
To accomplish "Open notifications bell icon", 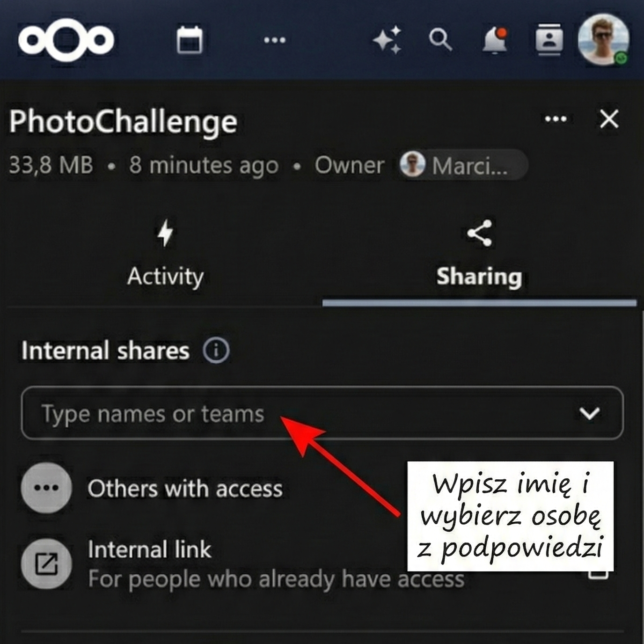I will [495, 40].
